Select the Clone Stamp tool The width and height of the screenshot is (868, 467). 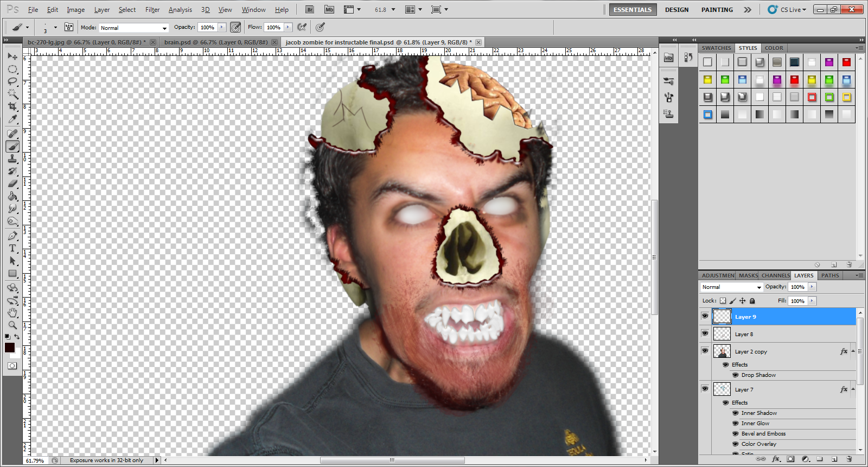pyautogui.click(x=12, y=159)
